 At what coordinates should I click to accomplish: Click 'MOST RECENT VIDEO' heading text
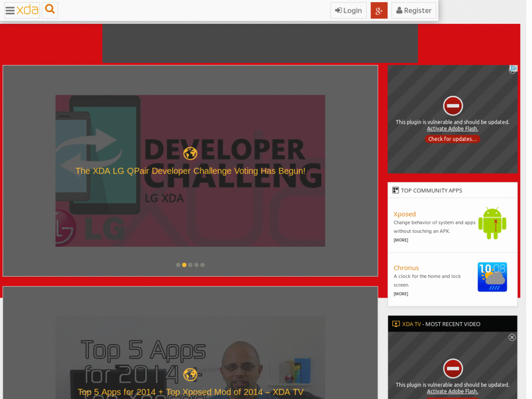[453, 324]
